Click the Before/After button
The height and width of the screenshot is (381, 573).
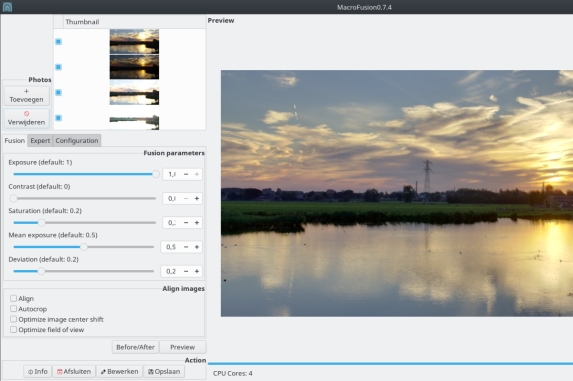[x=135, y=347]
